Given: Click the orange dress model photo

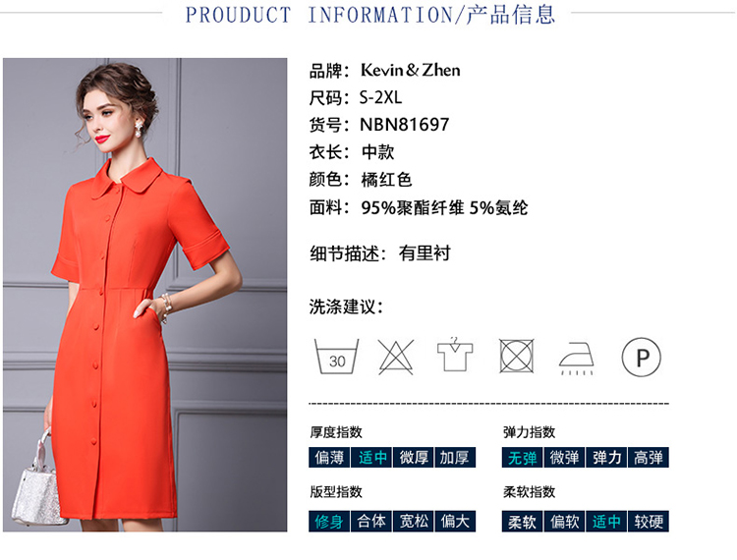Looking at the screenshot, I should (144, 295).
